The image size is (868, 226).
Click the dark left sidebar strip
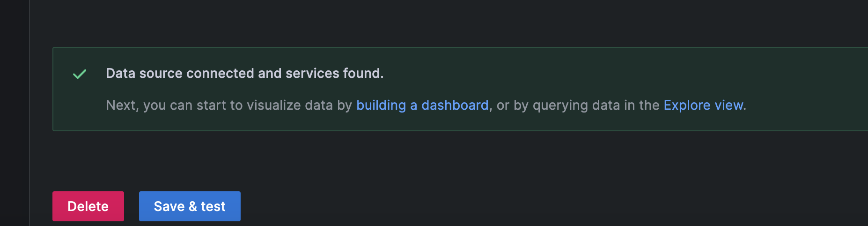[14, 113]
